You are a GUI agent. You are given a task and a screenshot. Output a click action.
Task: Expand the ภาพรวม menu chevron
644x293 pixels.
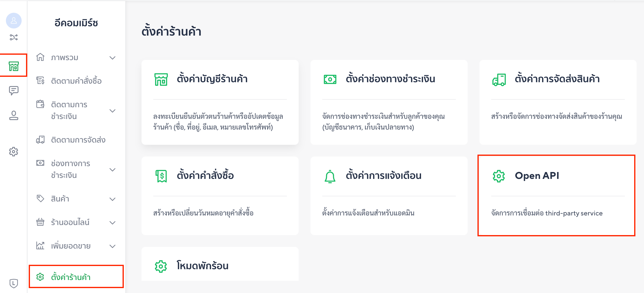point(112,58)
